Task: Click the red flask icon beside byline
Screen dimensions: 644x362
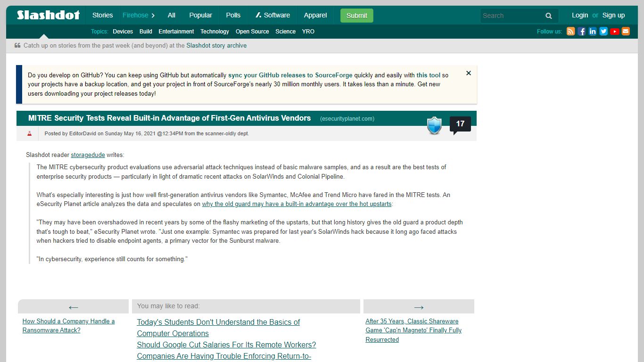Action: (29, 133)
